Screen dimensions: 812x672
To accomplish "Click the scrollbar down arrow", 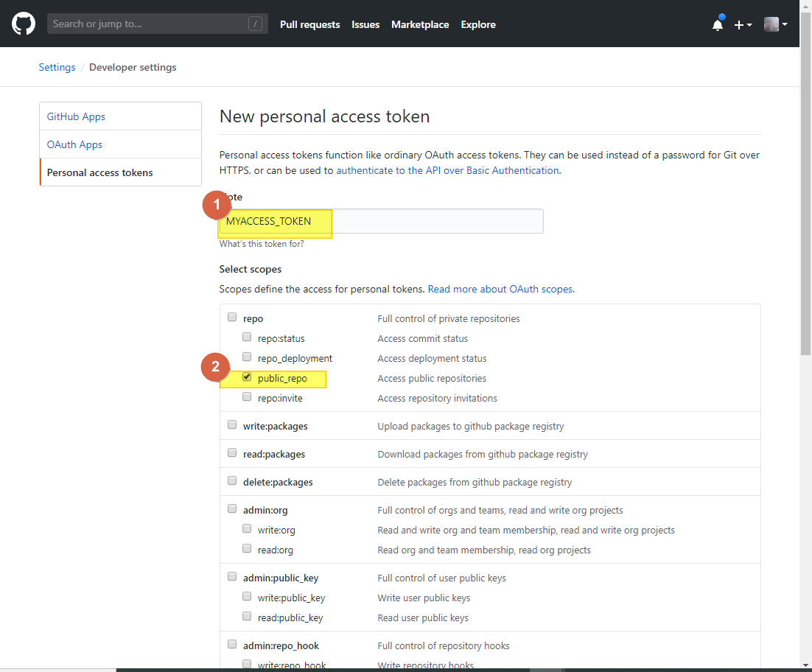I will click(806, 665).
